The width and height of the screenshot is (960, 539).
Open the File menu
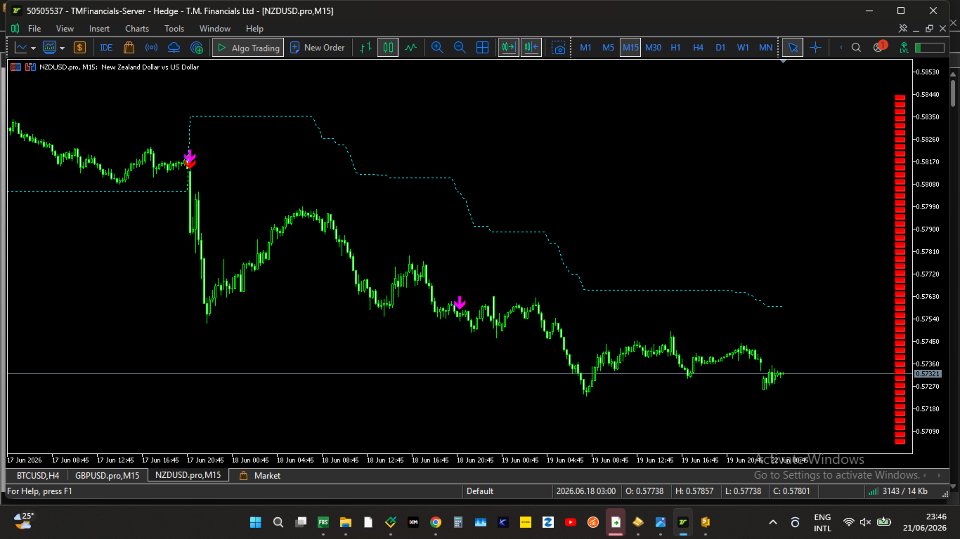tap(34, 28)
